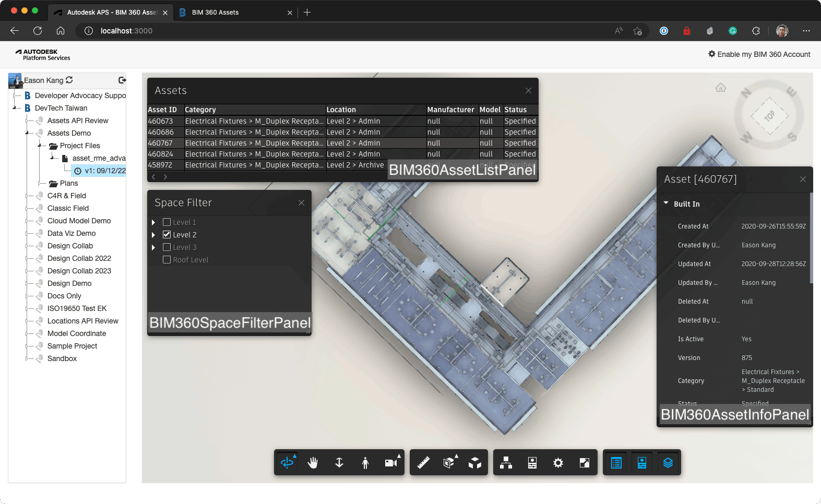Reload the page in browser
The image size is (821, 504).
(38, 31)
